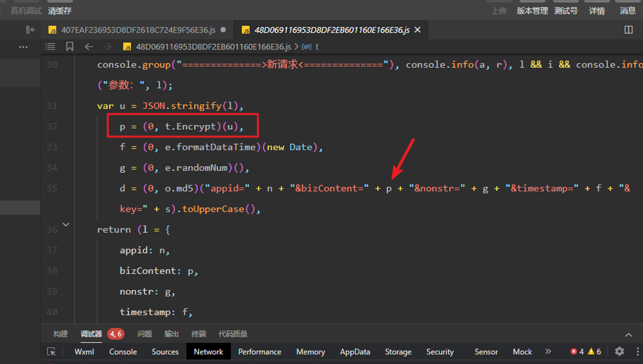643x364 pixels.
Task: Open the Performance devtools tab
Action: tap(260, 352)
